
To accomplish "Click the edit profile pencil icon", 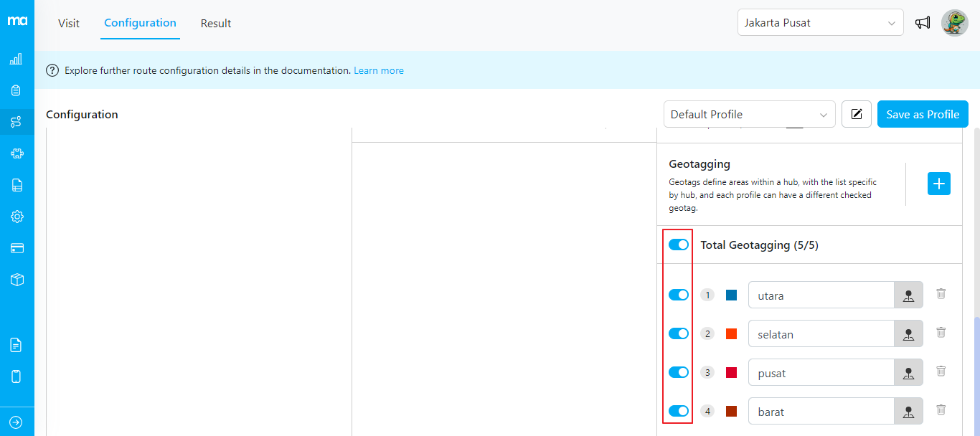I will (x=857, y=114).
